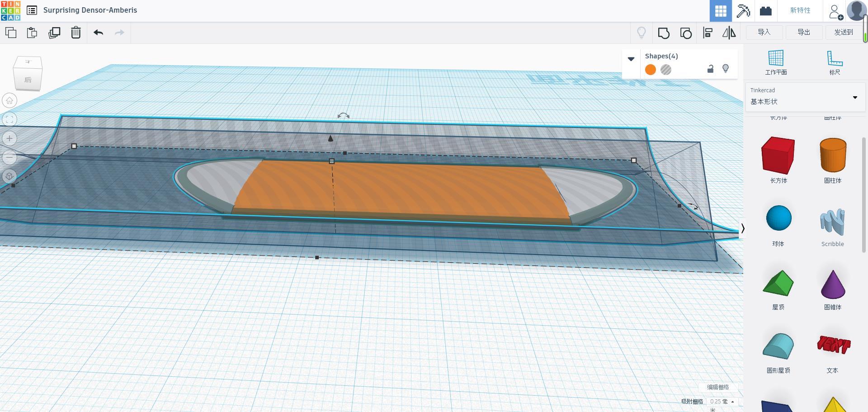The image size is (868, 412).
Task: Click the view cube 后 face
Action: (x=28, y=79)
